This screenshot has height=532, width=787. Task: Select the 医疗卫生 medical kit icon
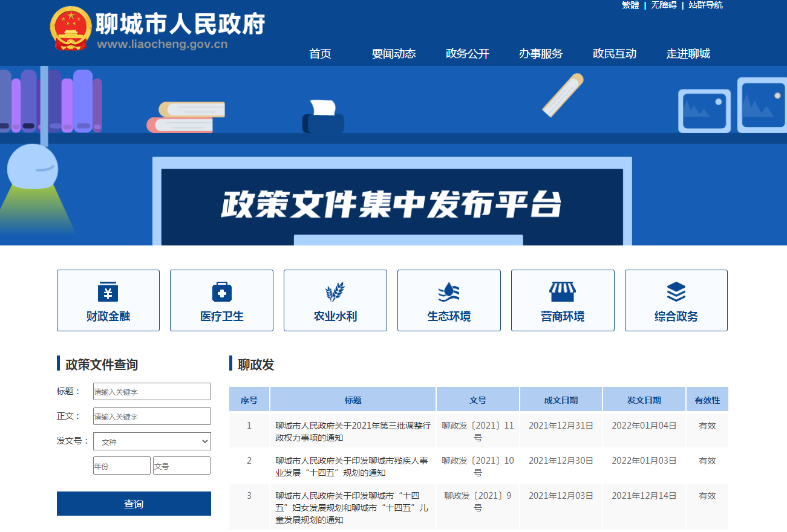(x=221, y=291)
